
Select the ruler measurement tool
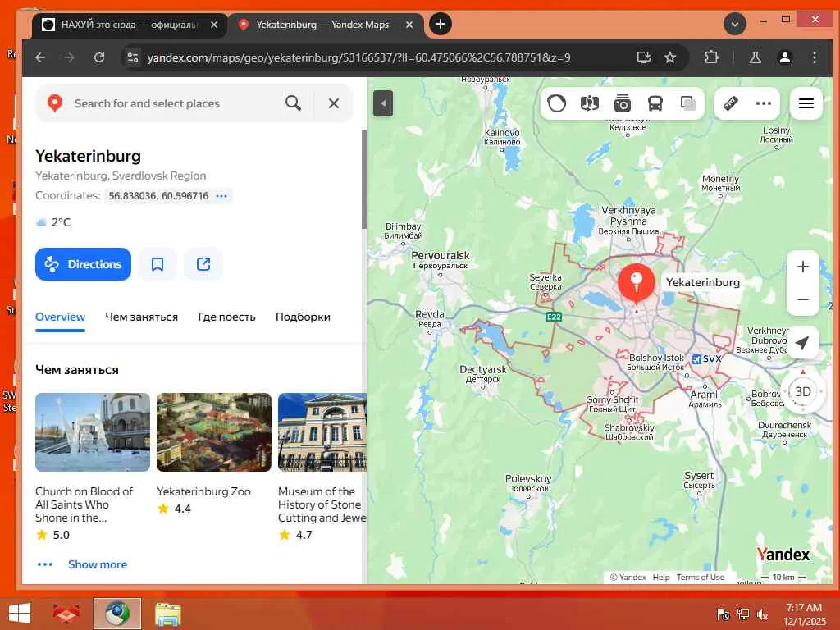point(731,103)
